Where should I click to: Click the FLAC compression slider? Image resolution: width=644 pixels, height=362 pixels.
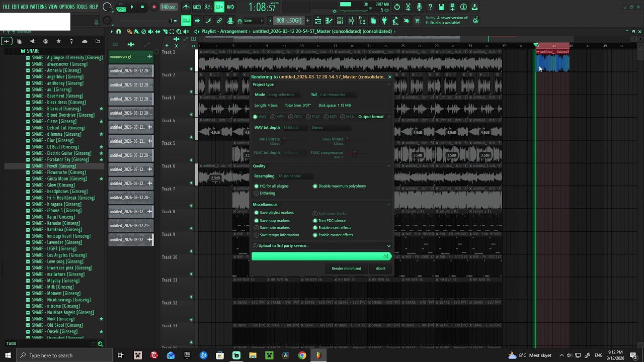[x=354, y=153]
